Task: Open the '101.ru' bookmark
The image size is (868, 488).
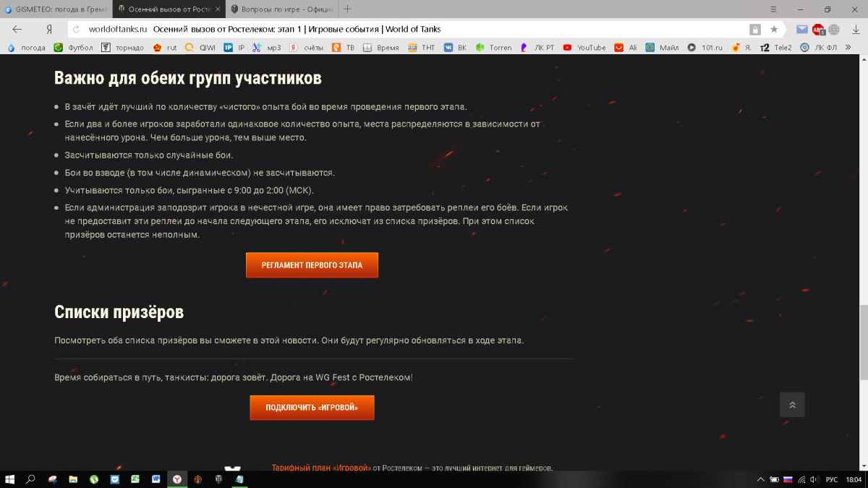Action: click(705, 48)
